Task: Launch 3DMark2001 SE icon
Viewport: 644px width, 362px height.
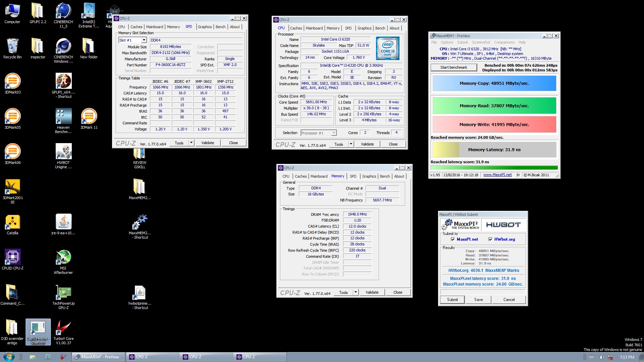Action: [12, 191]
